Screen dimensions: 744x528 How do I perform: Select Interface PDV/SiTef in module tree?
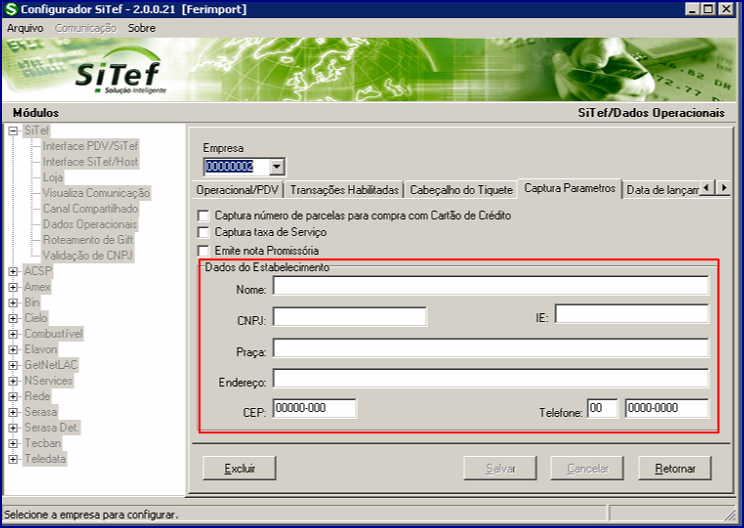pos(90,146)
